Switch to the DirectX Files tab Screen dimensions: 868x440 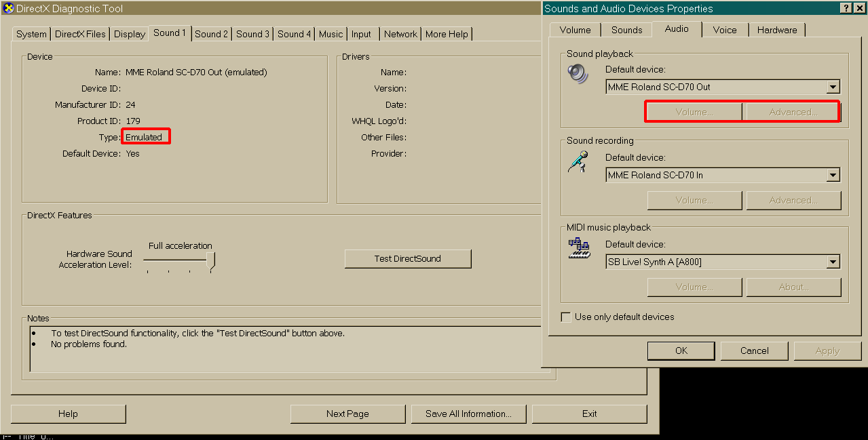tap(80, 34)
